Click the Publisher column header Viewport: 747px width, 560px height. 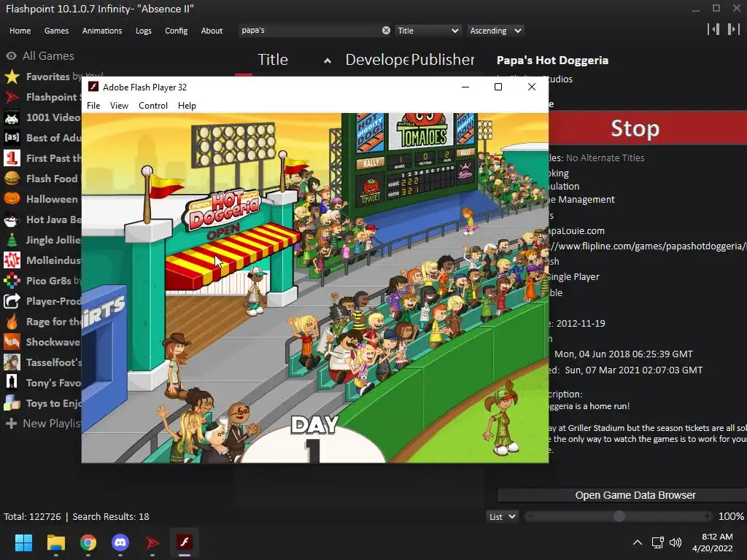[x=443, y=60]
